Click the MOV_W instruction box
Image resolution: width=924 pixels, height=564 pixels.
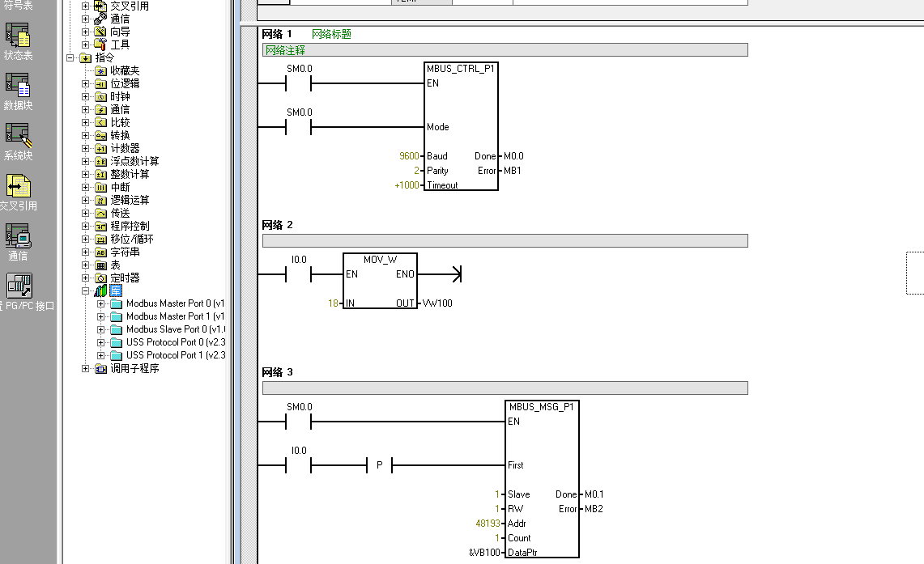(380, 282)
